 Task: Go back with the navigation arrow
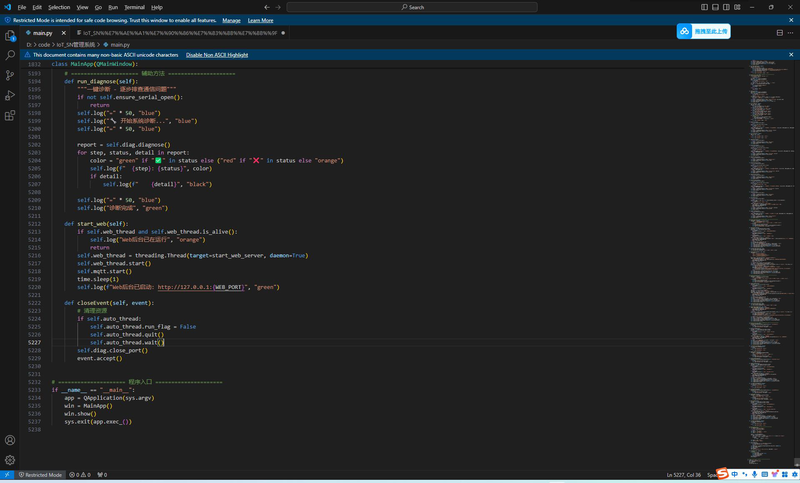(x=267, y=7)
